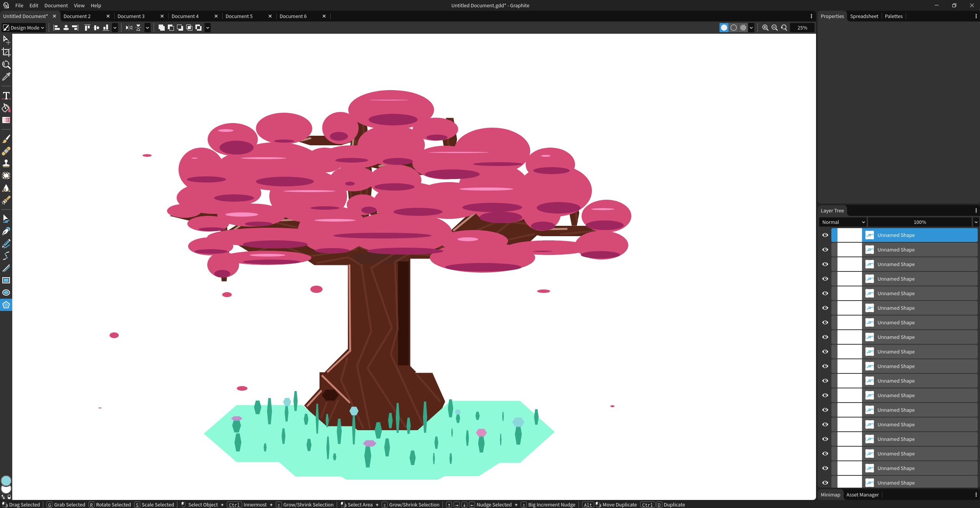The image size is (980, 508).
Task: Open the view mode options dropdown arrow
Action: tap(751, 28)
